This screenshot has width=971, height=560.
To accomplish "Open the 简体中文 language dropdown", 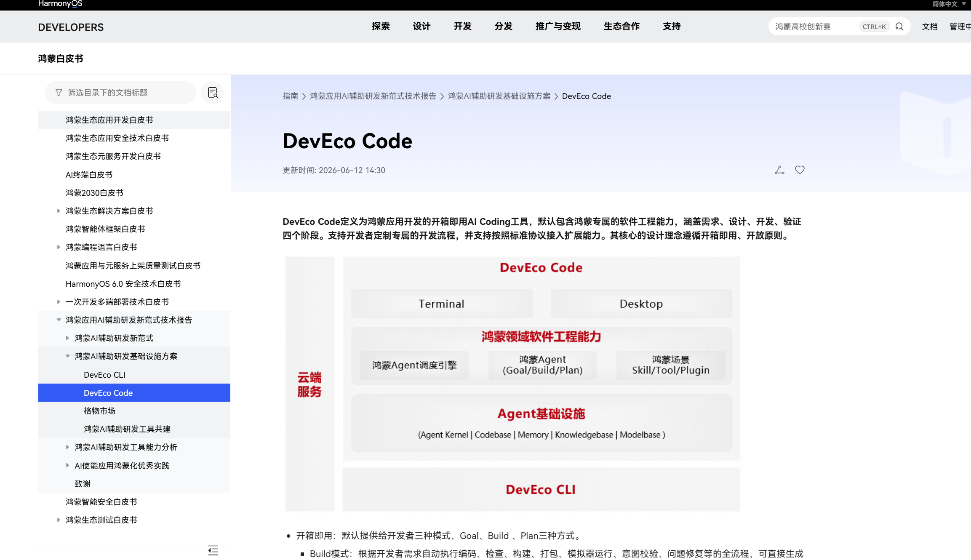I will [949, 4].
